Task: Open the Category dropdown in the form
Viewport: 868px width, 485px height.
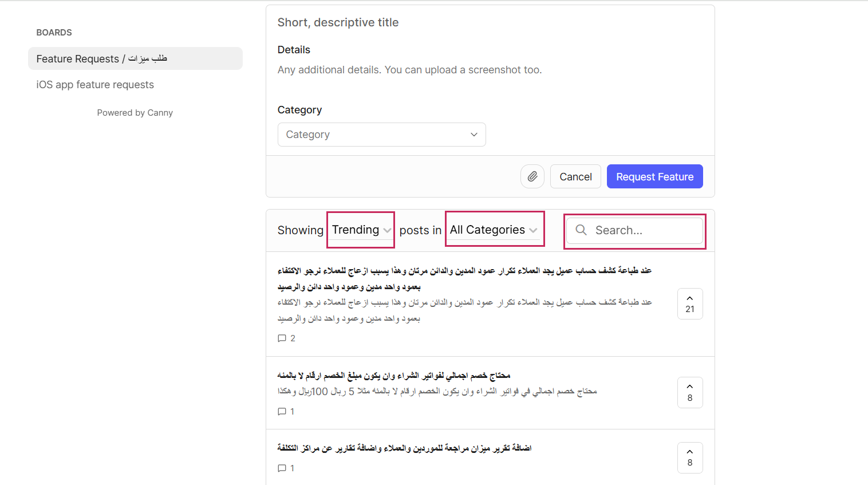Action: (x=381, y=134)
